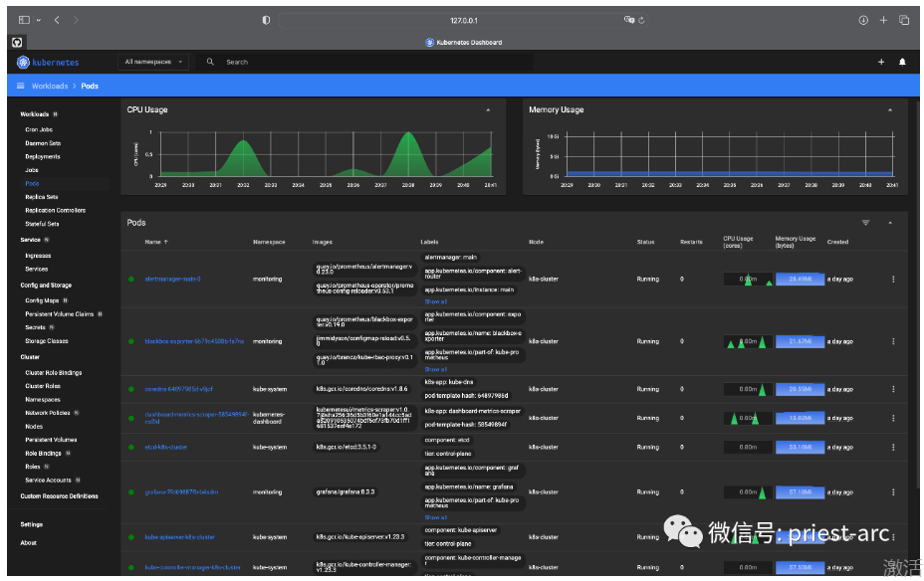This screenshot has width=924, height=581.
Task: Open actions menu for coredns row
Action: tap(893, 389)
